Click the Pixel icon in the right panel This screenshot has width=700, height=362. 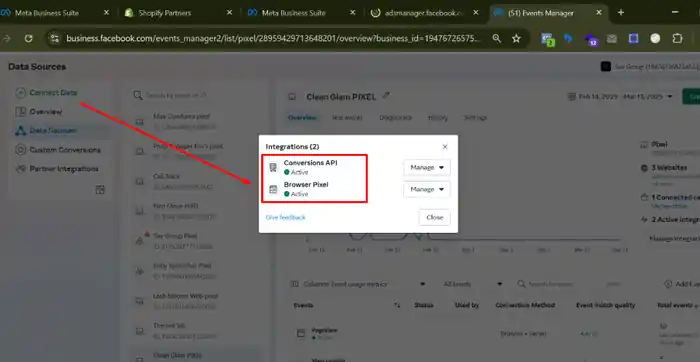(x=644, y=145)
